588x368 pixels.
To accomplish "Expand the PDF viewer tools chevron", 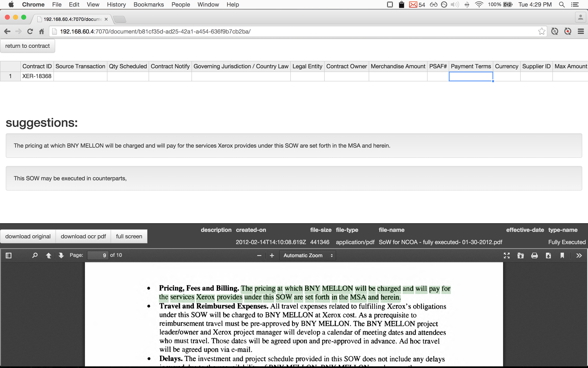I will 579,255.
